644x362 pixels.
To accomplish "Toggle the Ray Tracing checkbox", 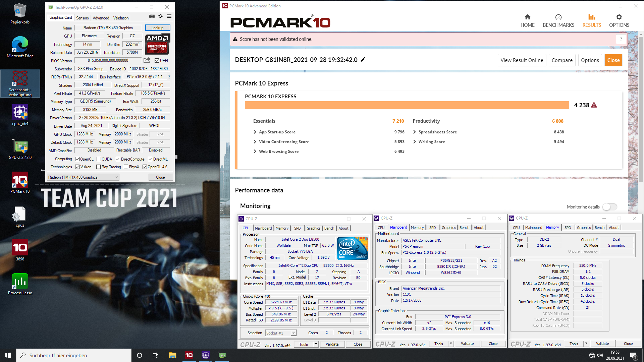I will click(98, 167).
